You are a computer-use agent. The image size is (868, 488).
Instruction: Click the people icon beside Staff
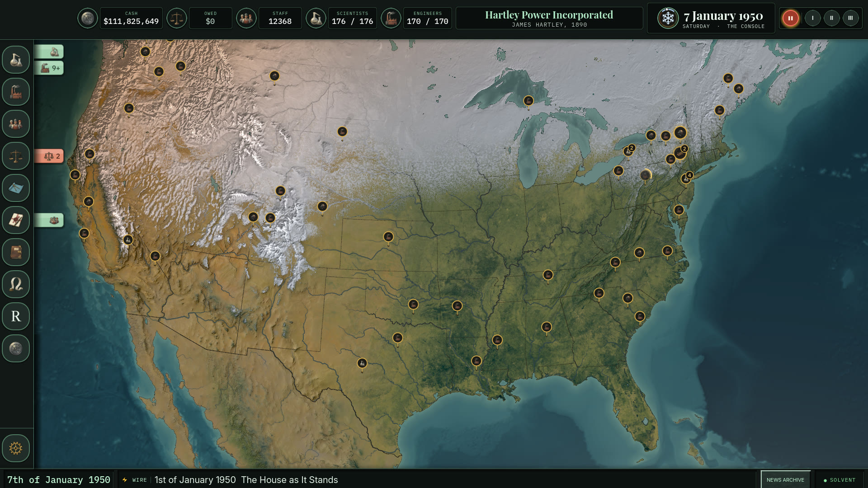246,19
